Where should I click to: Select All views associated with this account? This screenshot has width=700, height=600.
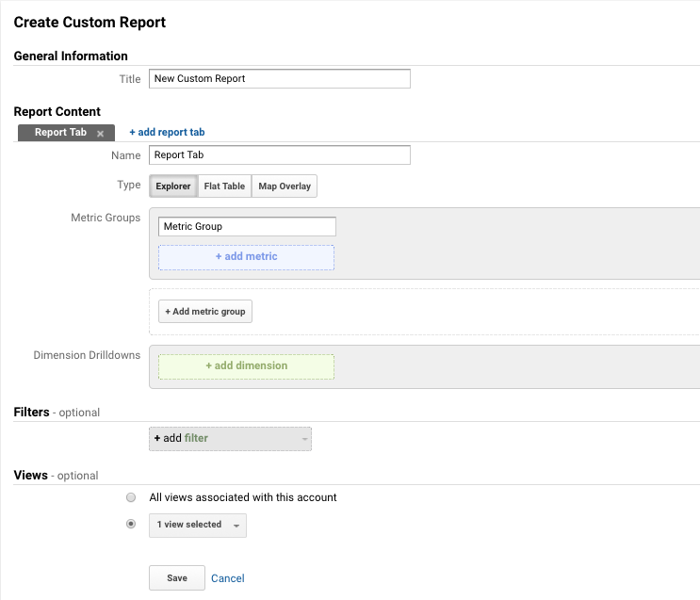[x=131, y=497]
